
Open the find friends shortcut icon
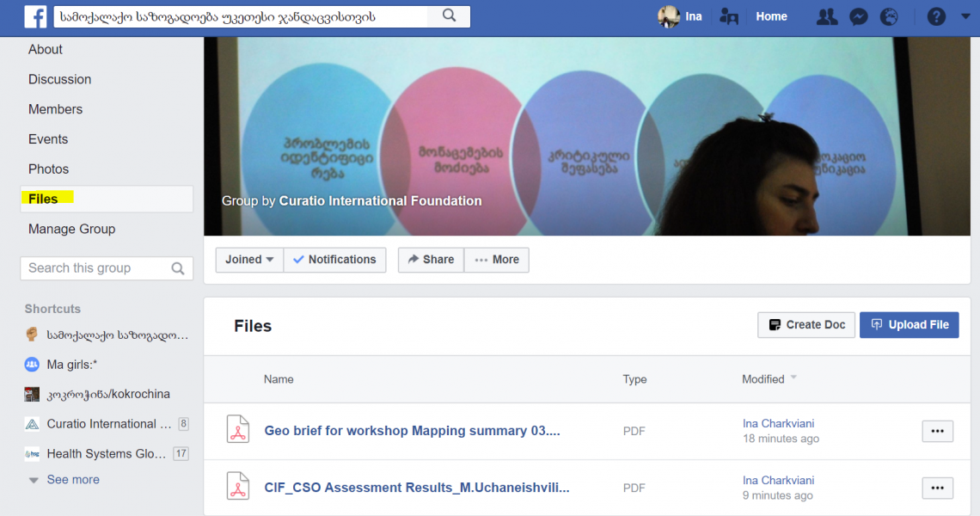729,17
